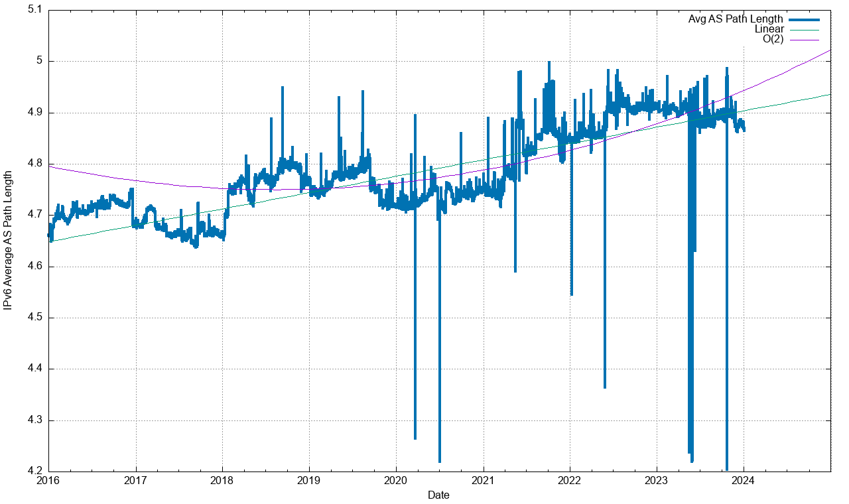Click the 4.2 tick label on the y-axis
This screenshot has height=504, width=849.
click(x=35, y=471)
